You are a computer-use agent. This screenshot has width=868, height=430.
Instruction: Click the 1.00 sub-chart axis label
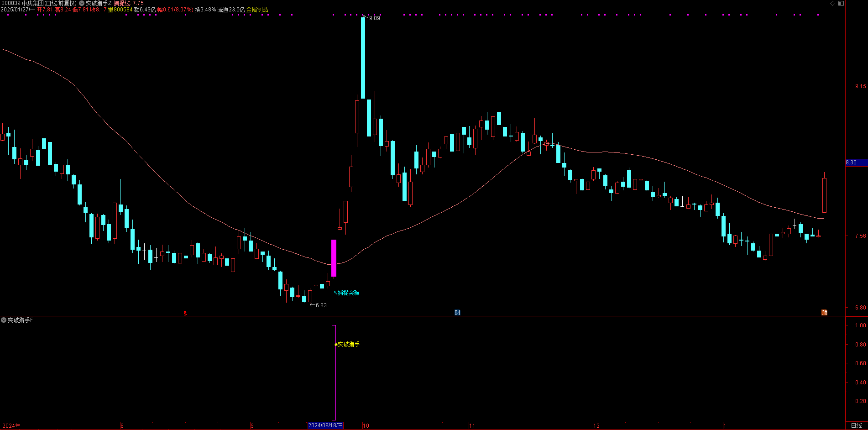tap(861, 325)
